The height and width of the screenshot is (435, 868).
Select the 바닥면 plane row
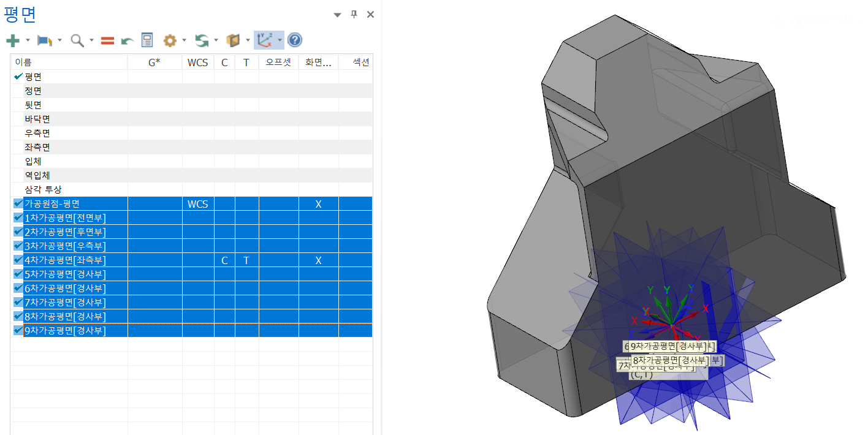tap(191, 119)
